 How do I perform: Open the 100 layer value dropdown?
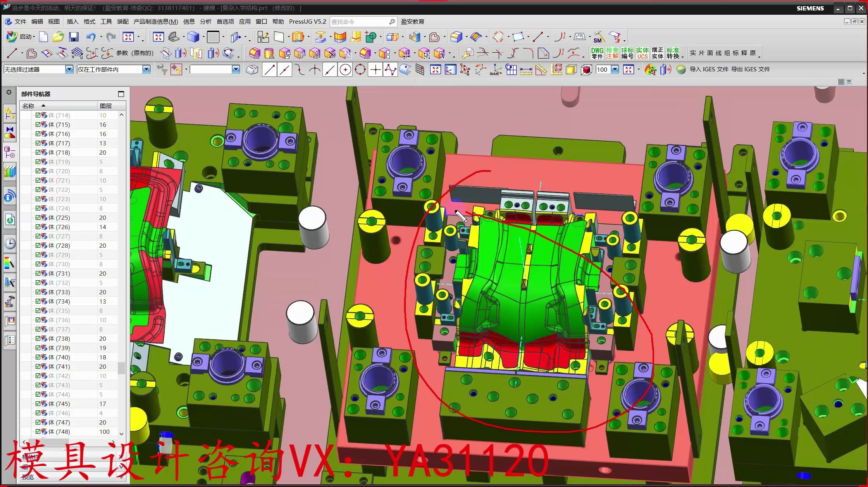coord(615,69)
